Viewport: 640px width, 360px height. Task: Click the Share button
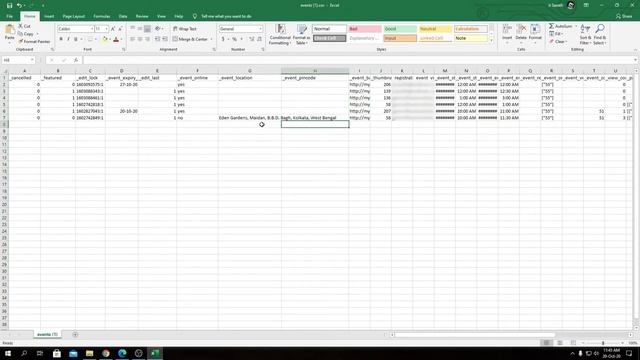click(624, 16)
